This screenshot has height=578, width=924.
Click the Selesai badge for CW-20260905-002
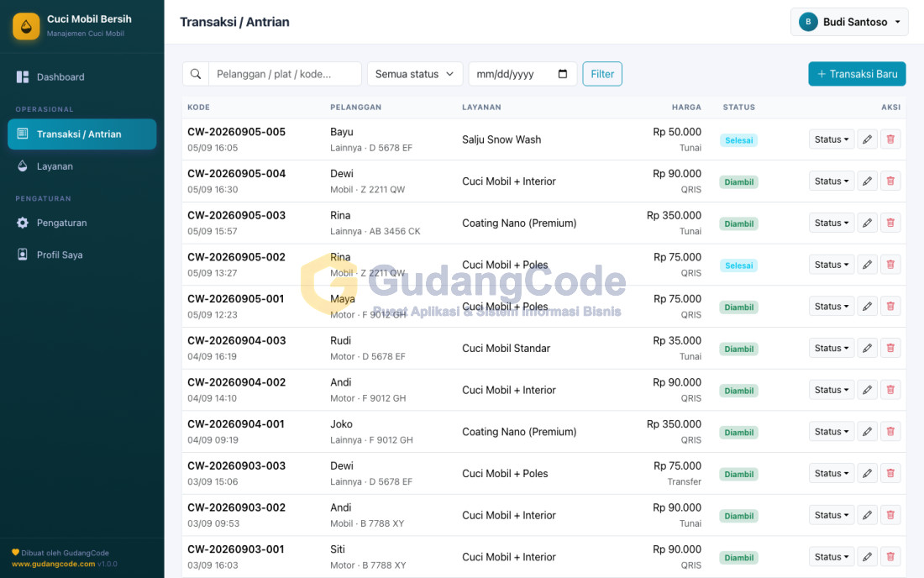(738, 265)
